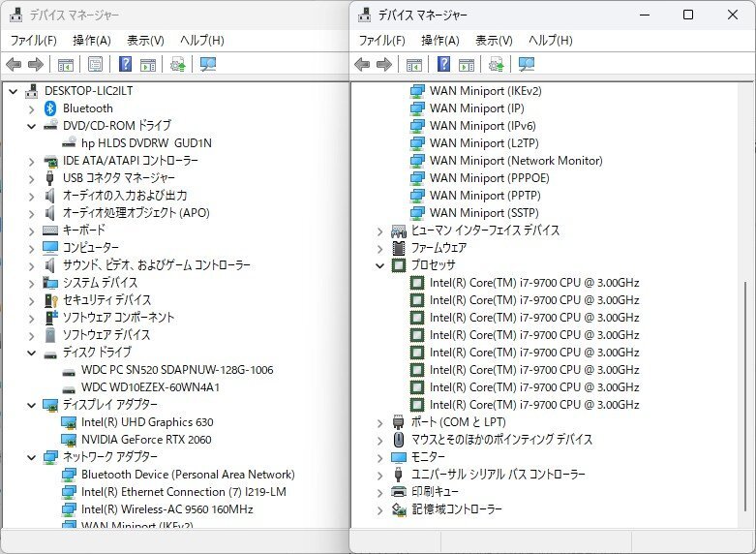The image size is (756, 554).
Task: Select WDC WD10EZEX-60WN4A1 disk drive
Action: [150, 387]
